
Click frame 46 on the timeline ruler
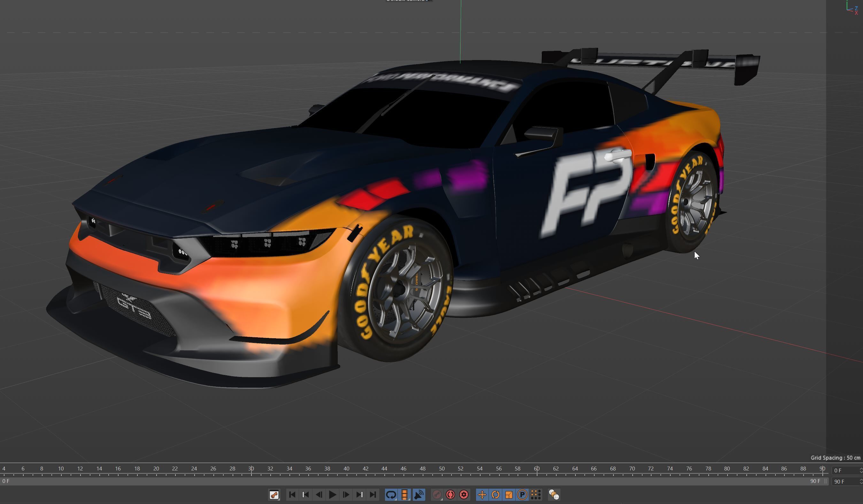404,469
